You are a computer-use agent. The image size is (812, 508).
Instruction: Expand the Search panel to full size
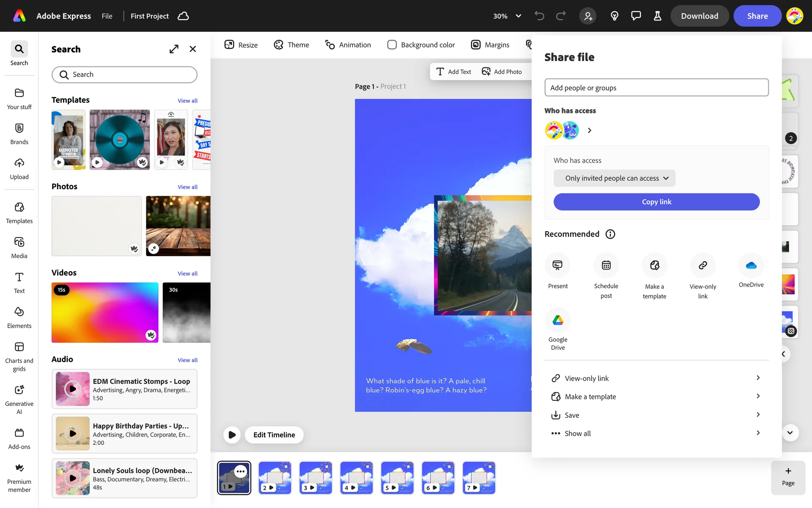tap(174, 49)
